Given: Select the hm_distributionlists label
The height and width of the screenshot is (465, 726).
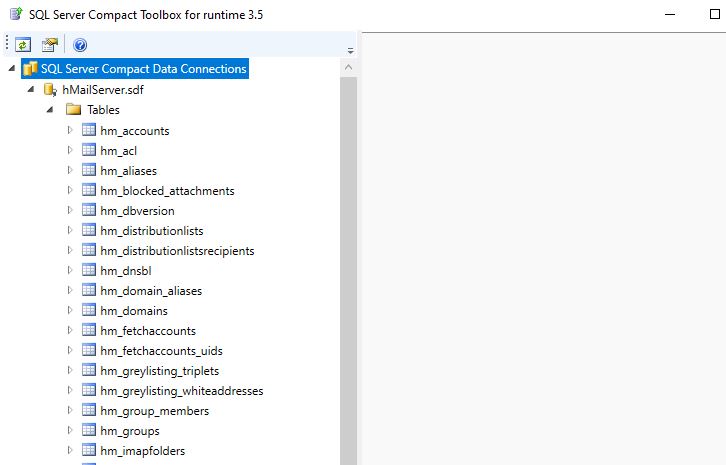Looking at the screenshot, I should click(152, 231).
